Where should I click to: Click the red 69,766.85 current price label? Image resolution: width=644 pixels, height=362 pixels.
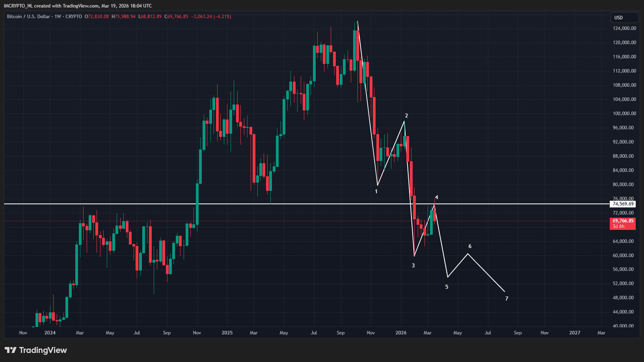point(623,221)
